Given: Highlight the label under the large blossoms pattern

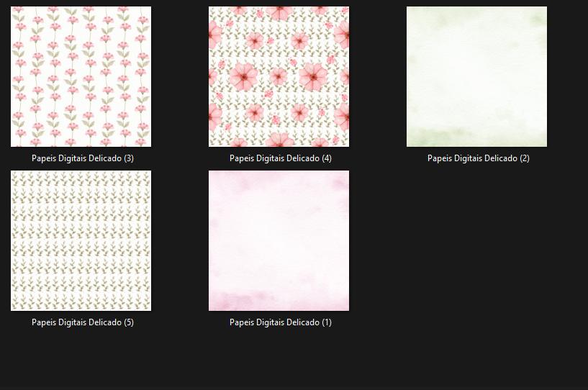Looking at the screenshot, I should pos(281,158).
